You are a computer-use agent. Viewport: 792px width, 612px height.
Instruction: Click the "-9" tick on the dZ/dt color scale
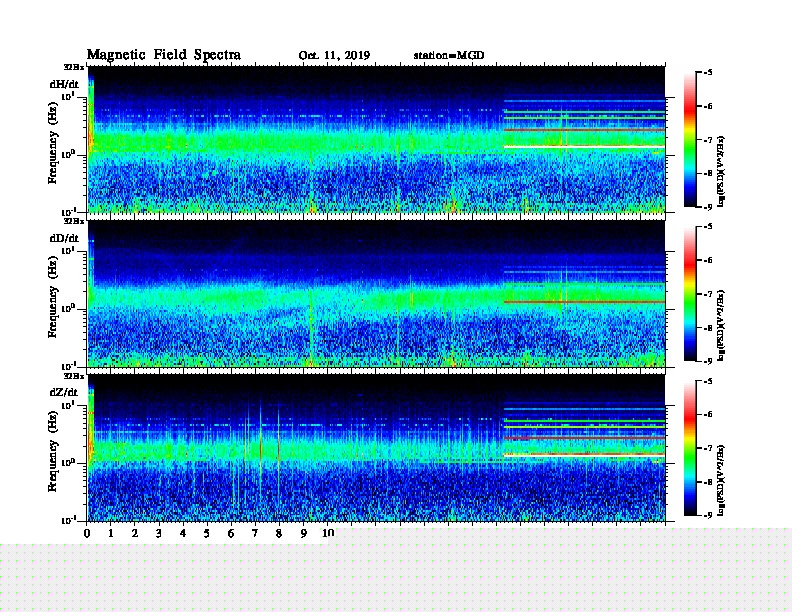coord(708,515)
